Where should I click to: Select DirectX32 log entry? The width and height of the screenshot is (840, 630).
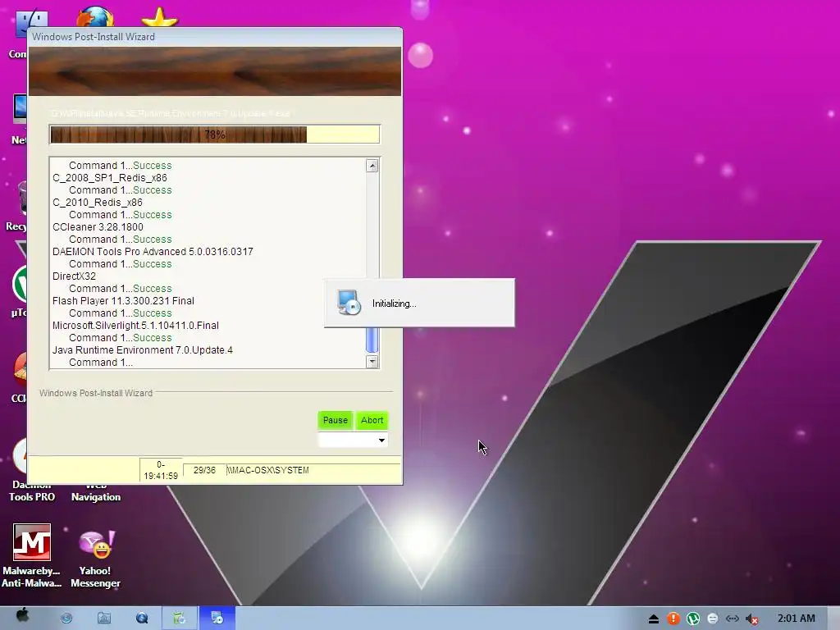coord(74,276)
